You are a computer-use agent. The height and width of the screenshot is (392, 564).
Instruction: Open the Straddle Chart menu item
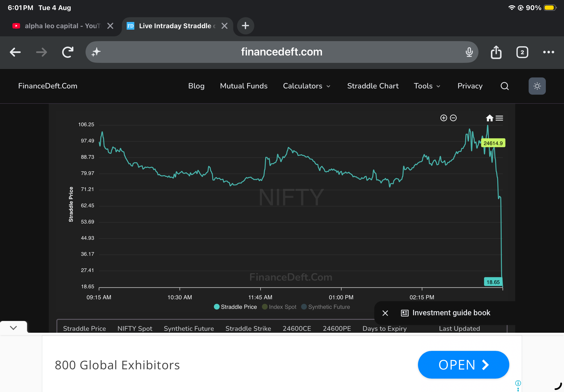[x=373, y=86]
